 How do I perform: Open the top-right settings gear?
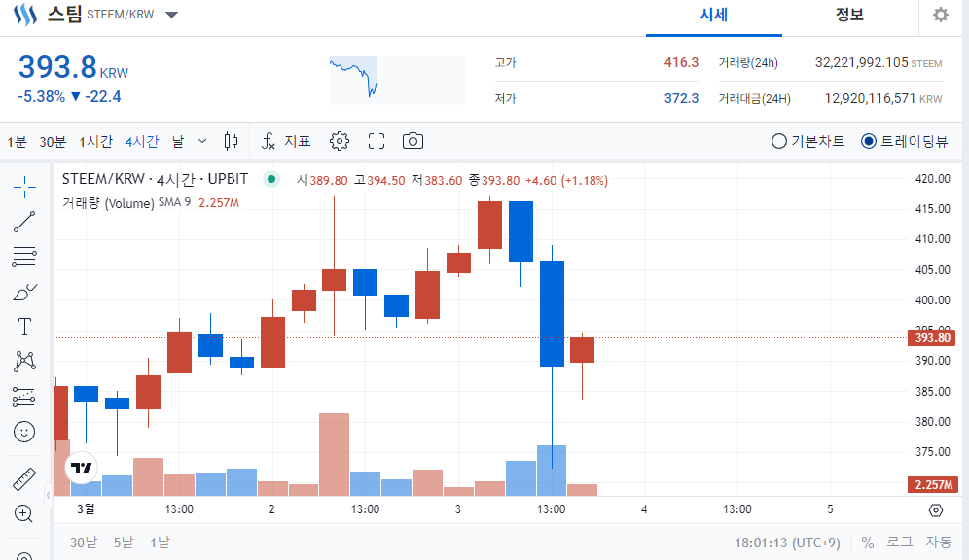coord(941,15)
